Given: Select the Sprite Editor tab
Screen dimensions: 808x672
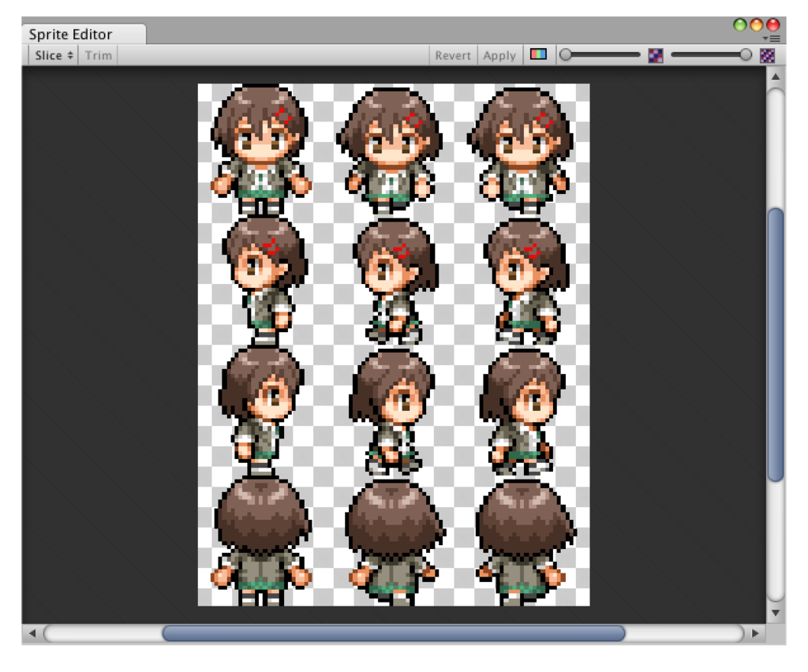Looking at the screenshot, I should (x=84, y=34).
